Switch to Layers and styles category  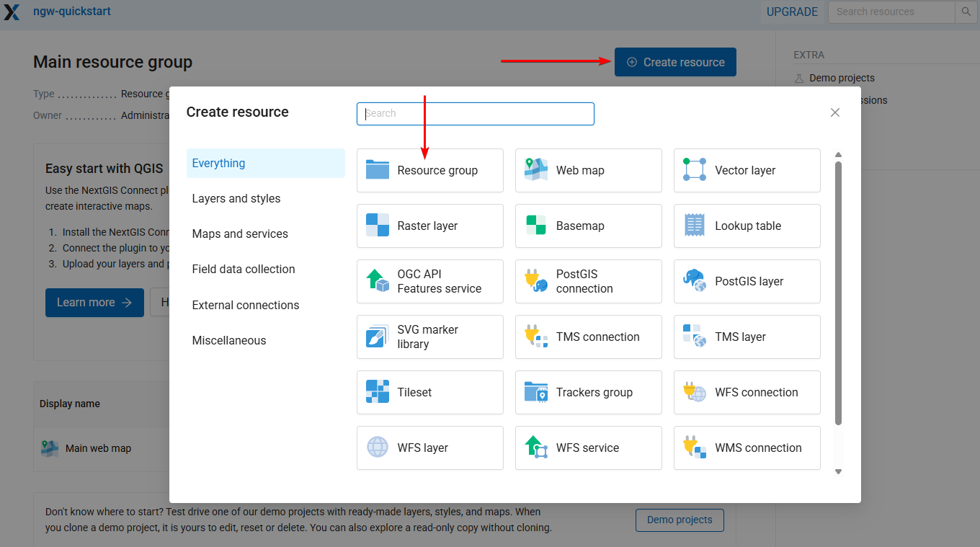pyautogui.click(x=236, y=198)
